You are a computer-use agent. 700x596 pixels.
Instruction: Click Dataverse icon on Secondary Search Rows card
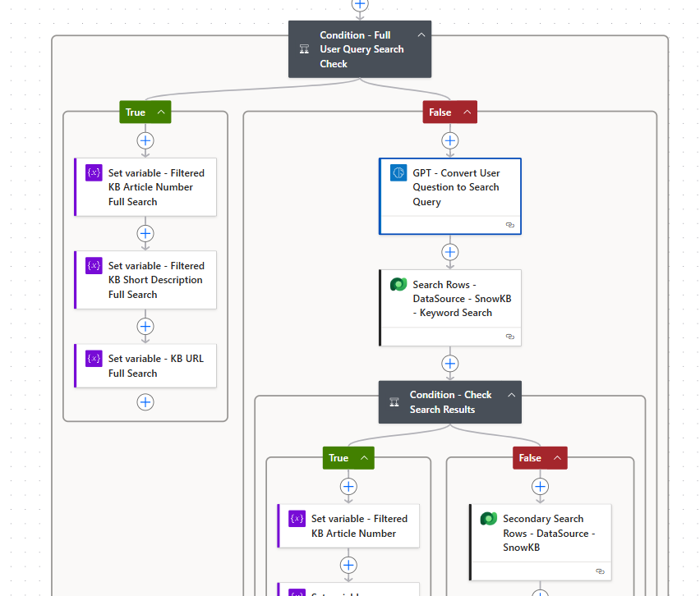(x=488, y=518)
